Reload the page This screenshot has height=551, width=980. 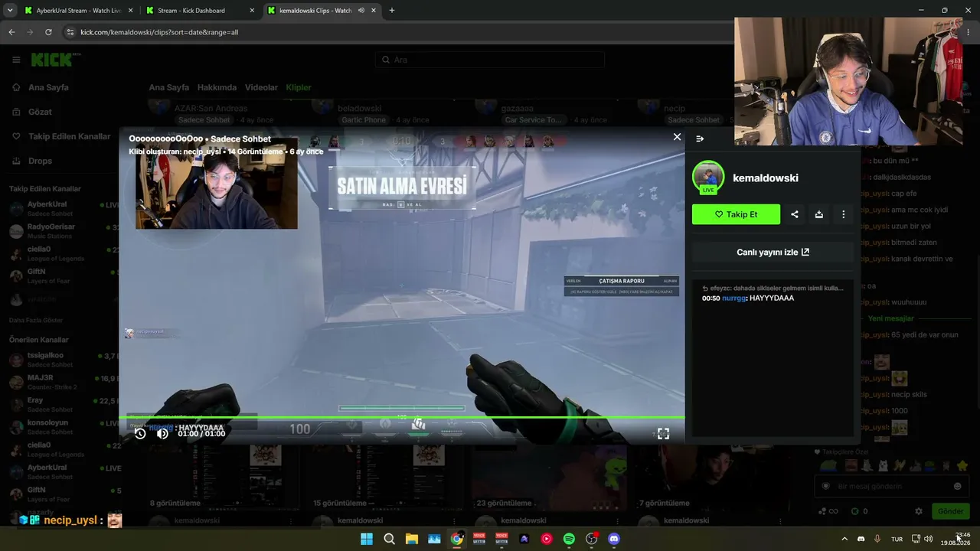[48, 32]
